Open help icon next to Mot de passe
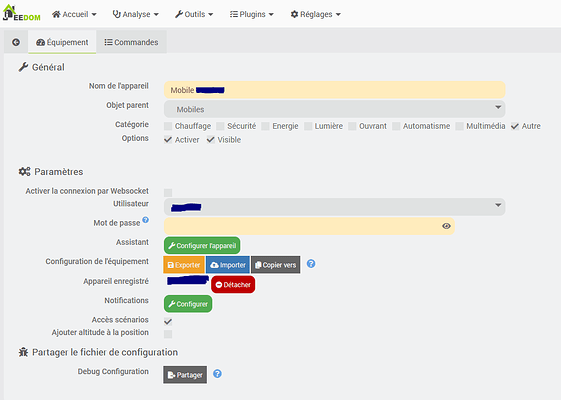Viewport: 561px width, 400px height. tap(145, 220)
